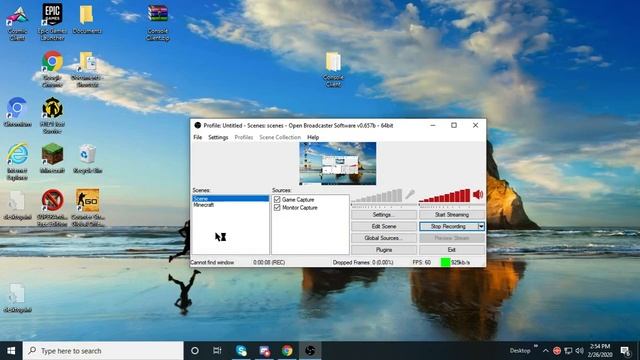Expand the Desktop toolbar chevron on taskbar
Viewport: 640px width, 360px height.
point(536,346)
